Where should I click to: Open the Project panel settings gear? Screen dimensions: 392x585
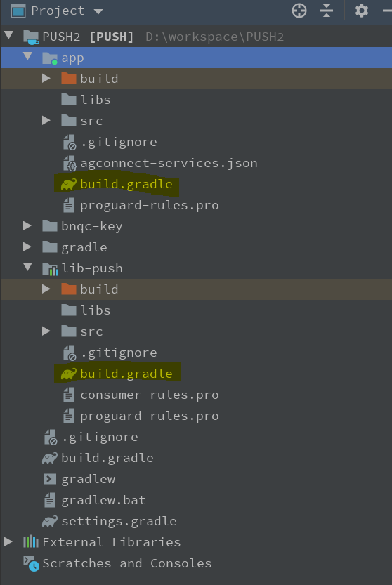click(361, 11)
